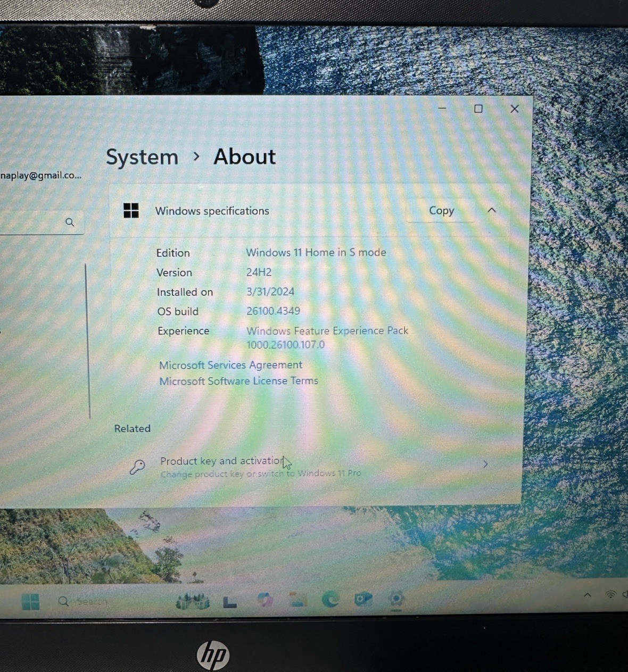Click the 1000.26100.107.0 pack version

tap(285, 345)
